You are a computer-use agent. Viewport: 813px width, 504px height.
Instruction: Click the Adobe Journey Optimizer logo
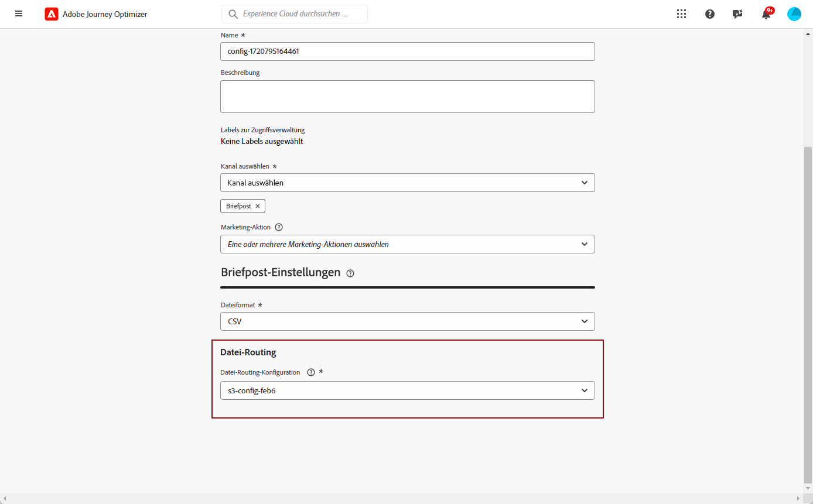click(x=52, y=14)
